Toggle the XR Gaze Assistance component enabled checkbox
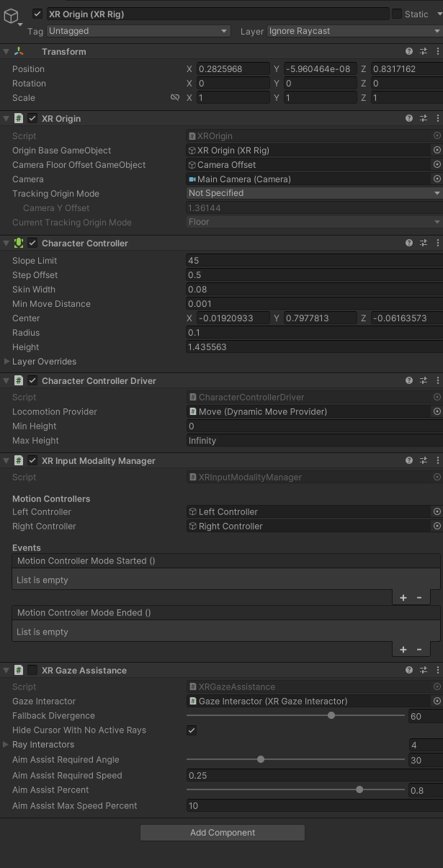Screen dimensions: 443x868 31,670
